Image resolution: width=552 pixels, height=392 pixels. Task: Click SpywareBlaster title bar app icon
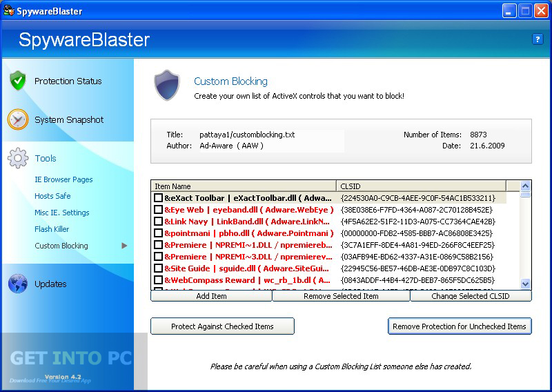(9, 11)
